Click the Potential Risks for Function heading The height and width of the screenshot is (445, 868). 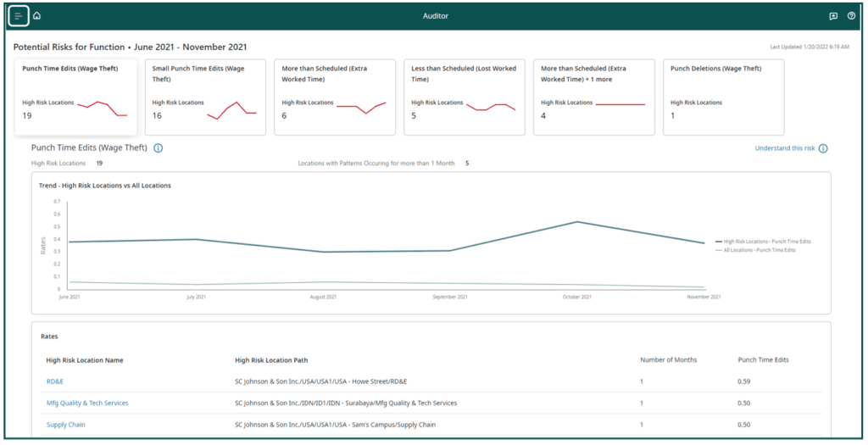point(130,47)
